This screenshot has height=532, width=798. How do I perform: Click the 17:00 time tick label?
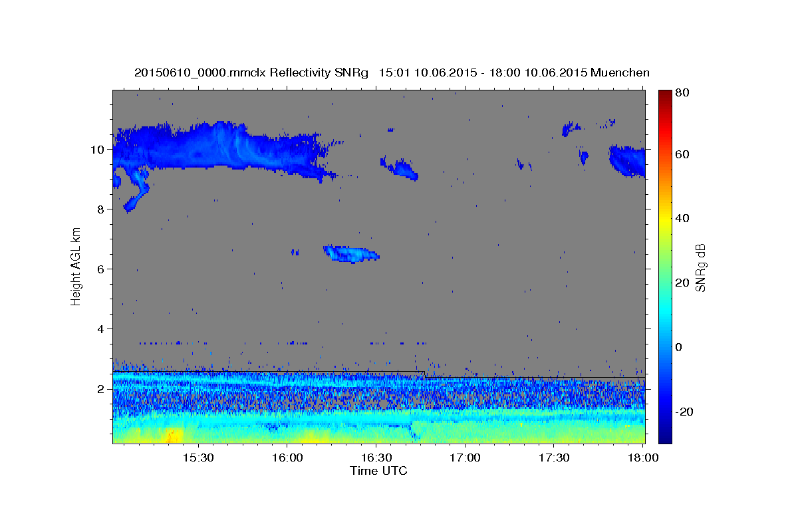tap(465, 458)
